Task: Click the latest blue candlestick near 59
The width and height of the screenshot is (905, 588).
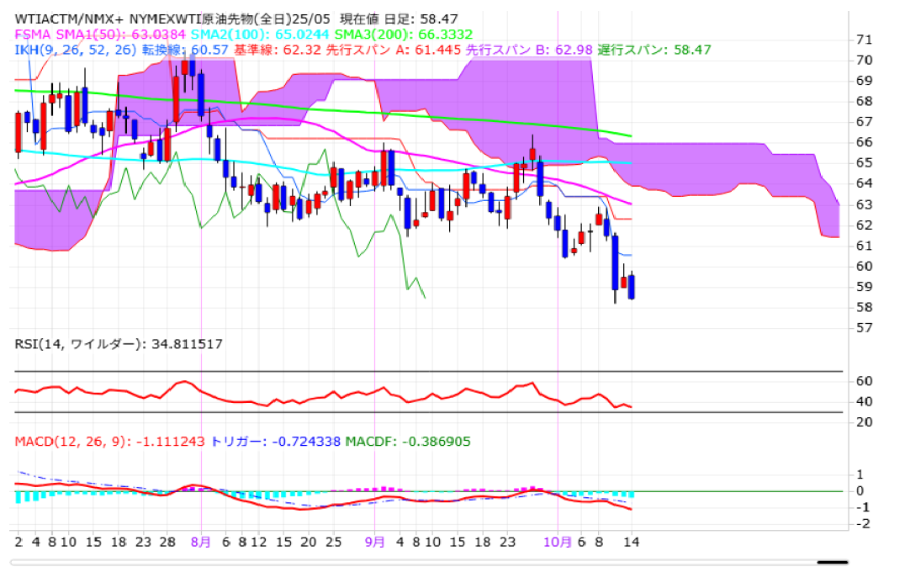Action: tap(632, 287)
